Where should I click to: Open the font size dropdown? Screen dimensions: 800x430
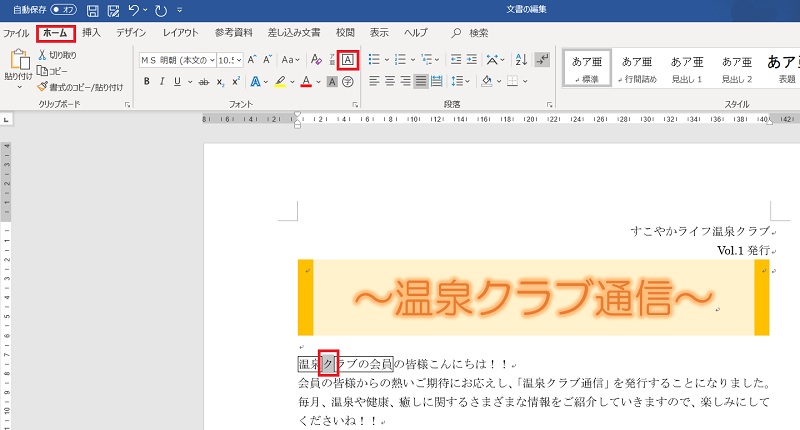tap(239, 60)
